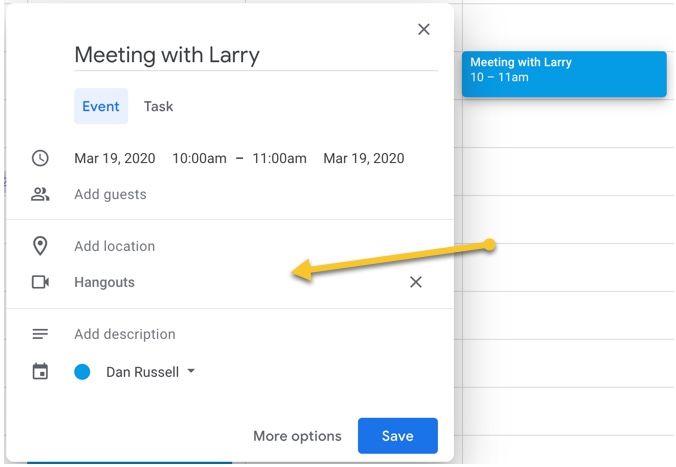Click the Hangouts video camera icon
Screen dimensions: 676x467
pyautogui.click(x=40, y=283)
